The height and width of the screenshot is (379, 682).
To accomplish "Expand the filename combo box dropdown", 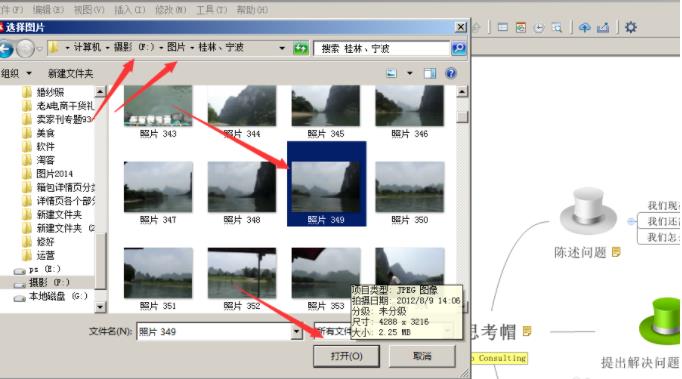I will click(297, 332).
